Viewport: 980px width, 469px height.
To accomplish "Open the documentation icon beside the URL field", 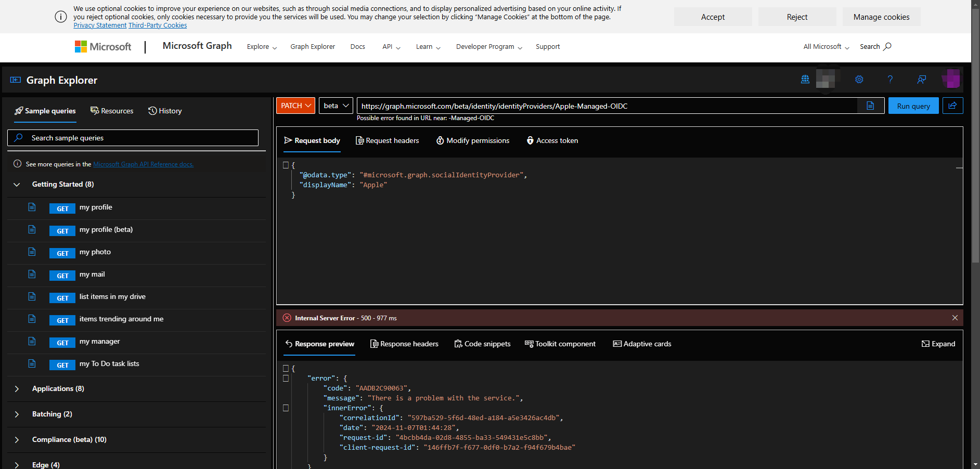I will click(x=870, y=106).
